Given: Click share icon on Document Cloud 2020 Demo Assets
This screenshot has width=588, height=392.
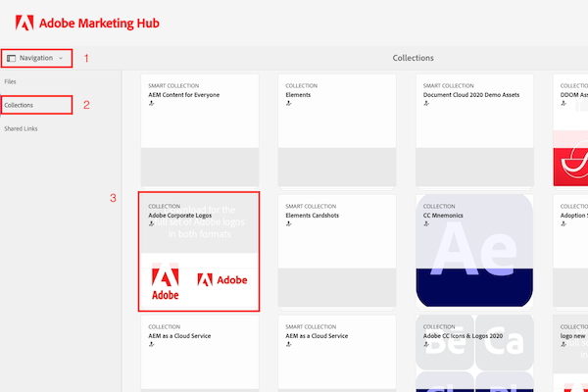Looking at the screenshot, I should [x=426, y=103].
